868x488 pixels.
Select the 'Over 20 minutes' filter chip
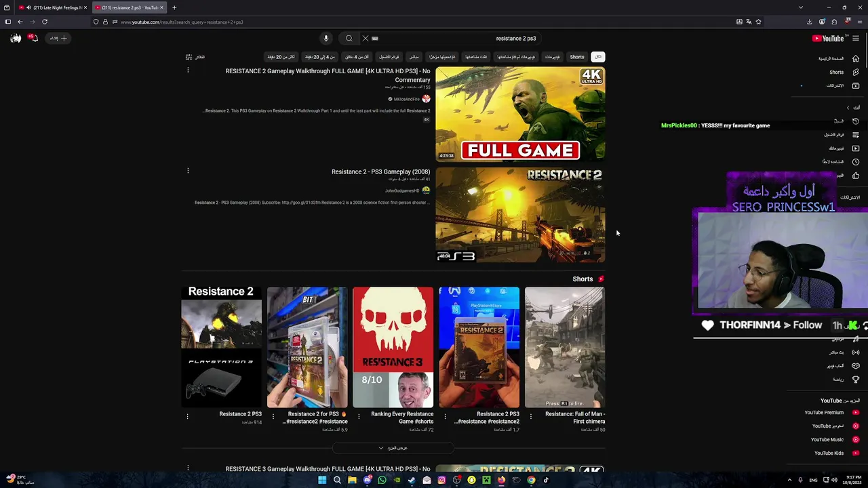click(281, 57)
